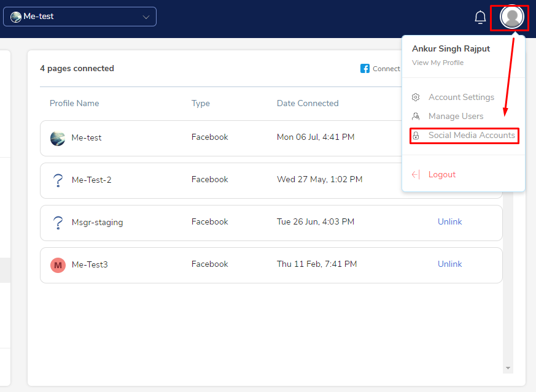Click the scrollbar down arrow in the table
536x392 pixels.
(x=508, y=368)
